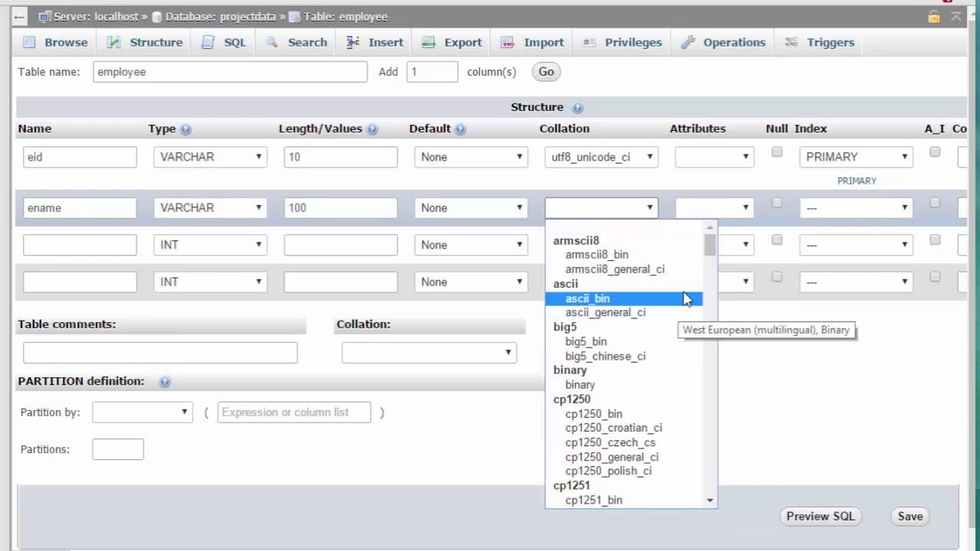Click the help icon beside Structure heading

[x=577, y=108]
